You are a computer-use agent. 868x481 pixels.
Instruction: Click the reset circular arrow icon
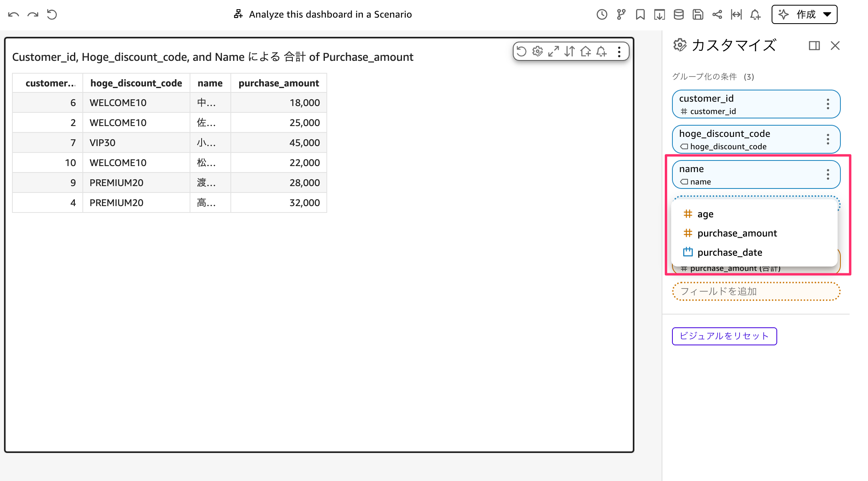click(52, 15)
